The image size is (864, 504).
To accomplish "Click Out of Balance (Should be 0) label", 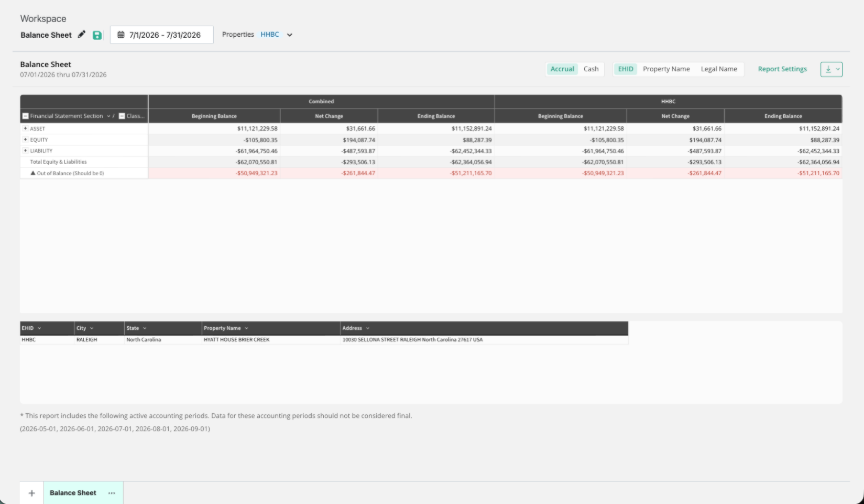I will coord(70,173).
